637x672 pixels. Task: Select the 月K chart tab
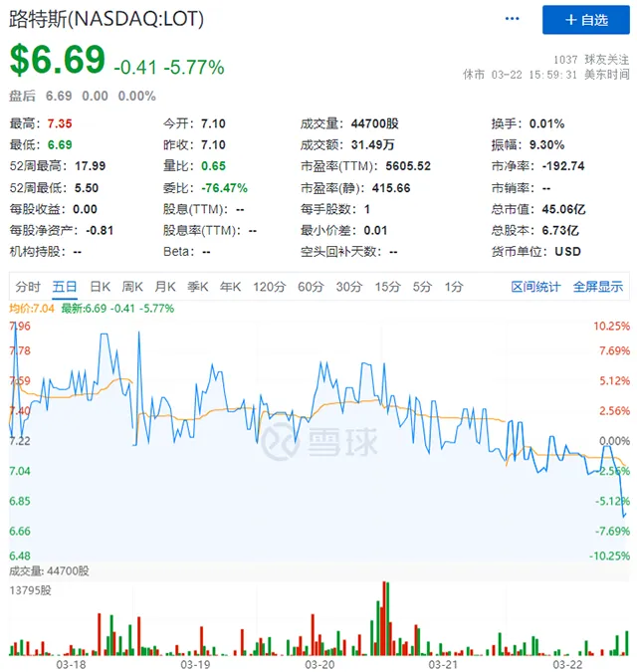coord(165,287)
